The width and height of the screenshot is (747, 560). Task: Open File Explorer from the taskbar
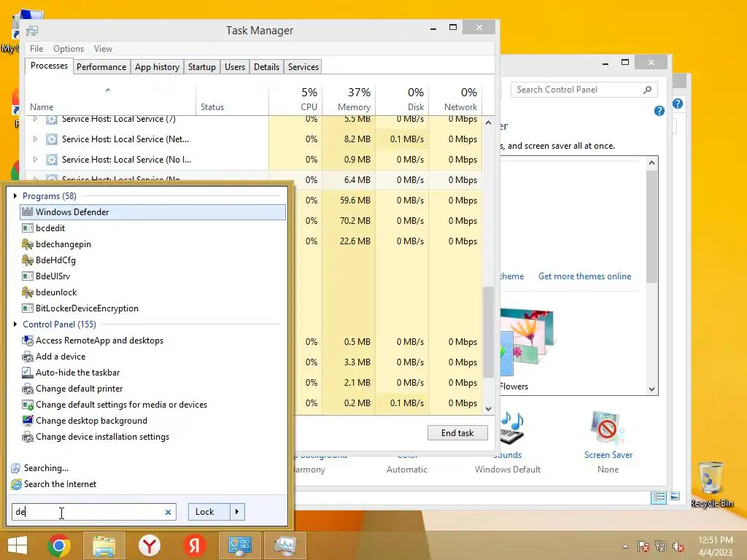[104, 545]
